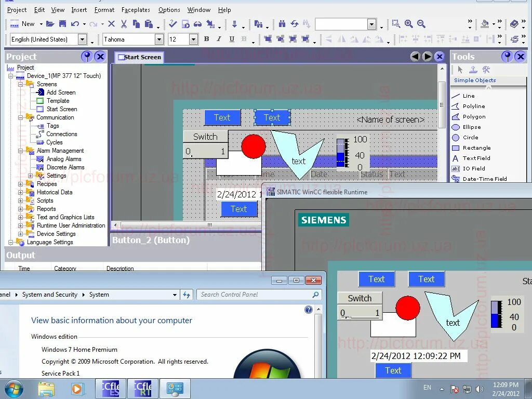This screenshot has width=532, height=399.
Task: Open the Faceplates menu
Action: [x=136, y=10]
